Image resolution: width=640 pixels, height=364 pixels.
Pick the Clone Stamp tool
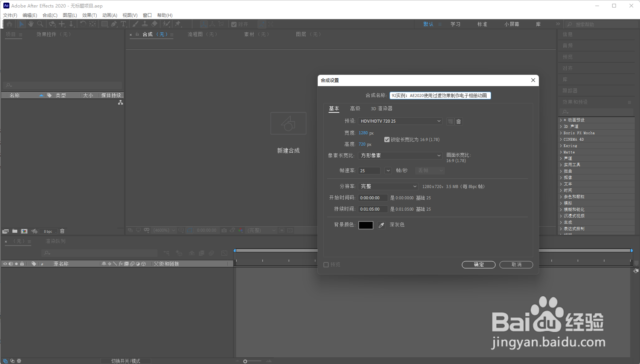click(x=145, y=24)
